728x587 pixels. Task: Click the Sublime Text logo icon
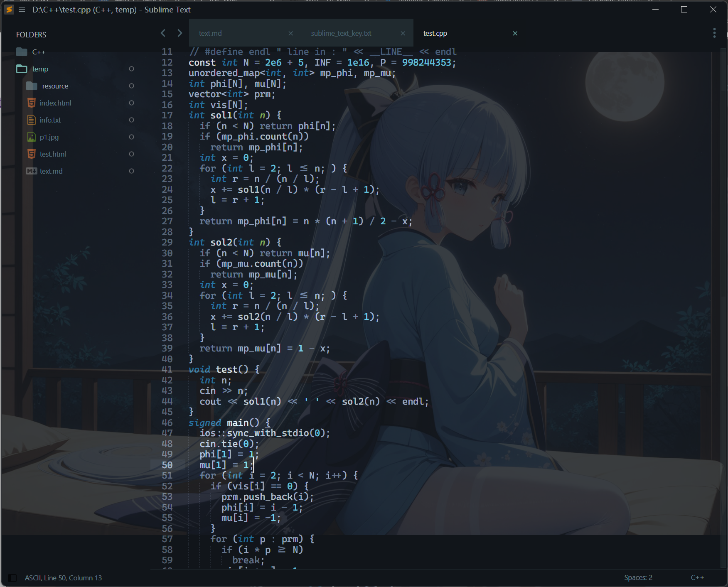pos(9,9)
